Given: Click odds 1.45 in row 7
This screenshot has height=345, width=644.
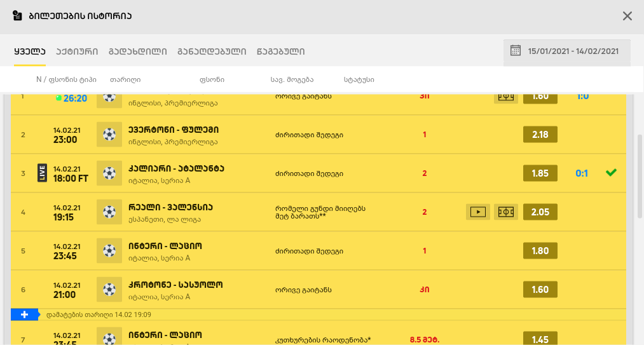Looking at the screenshot, I should click(x=540, y=339).
